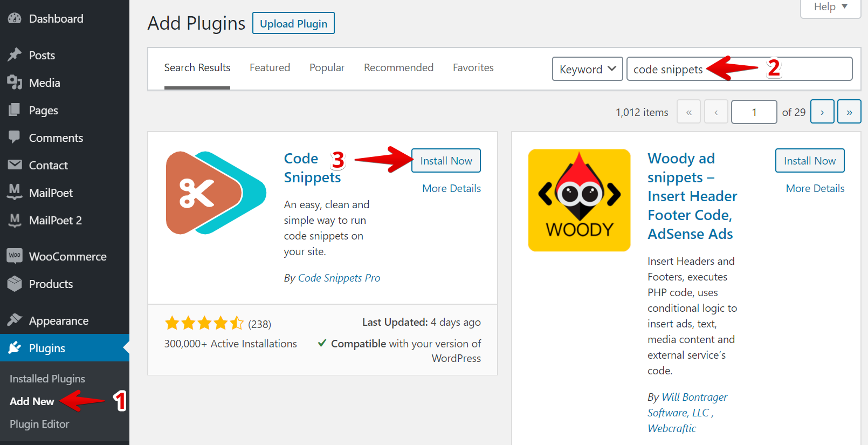Click the Code Snippets scissors logo

[x=216, y=193]
